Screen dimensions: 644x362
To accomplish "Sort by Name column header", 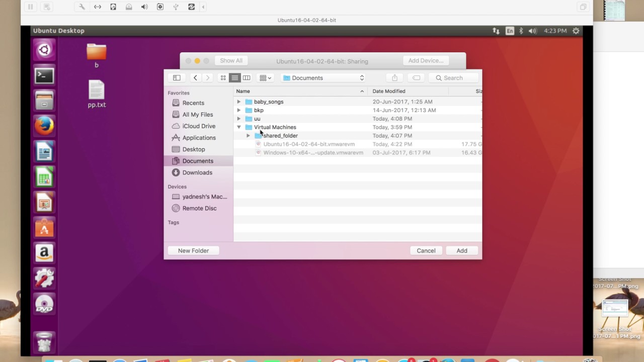I will (300, 91).
